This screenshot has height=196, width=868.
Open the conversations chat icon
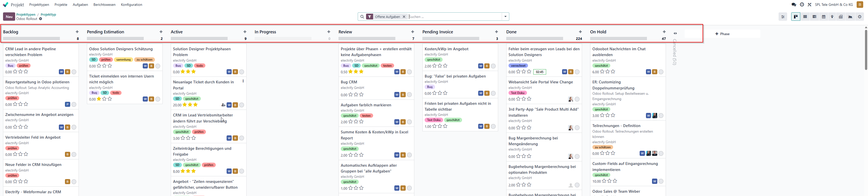click(793, 5)
